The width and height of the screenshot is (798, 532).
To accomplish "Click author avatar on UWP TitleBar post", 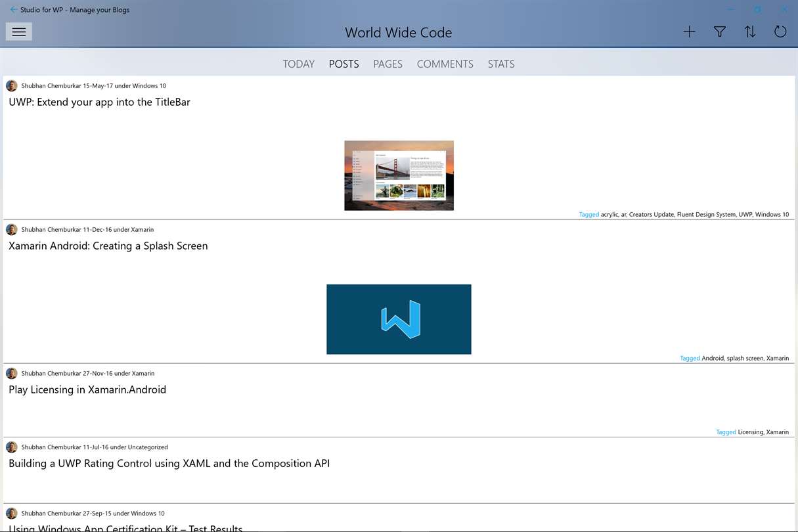I will [x=12, y=86].
